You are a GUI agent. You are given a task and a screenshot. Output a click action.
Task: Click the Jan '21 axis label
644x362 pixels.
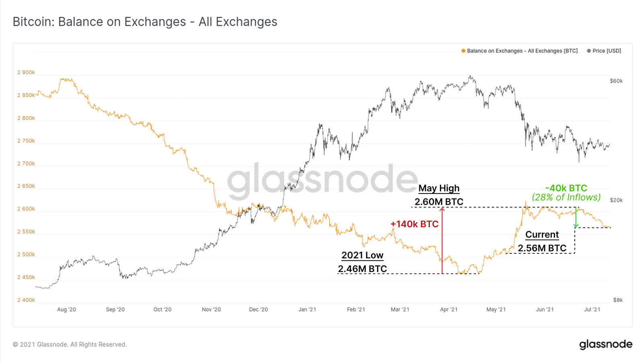point(307,309)
